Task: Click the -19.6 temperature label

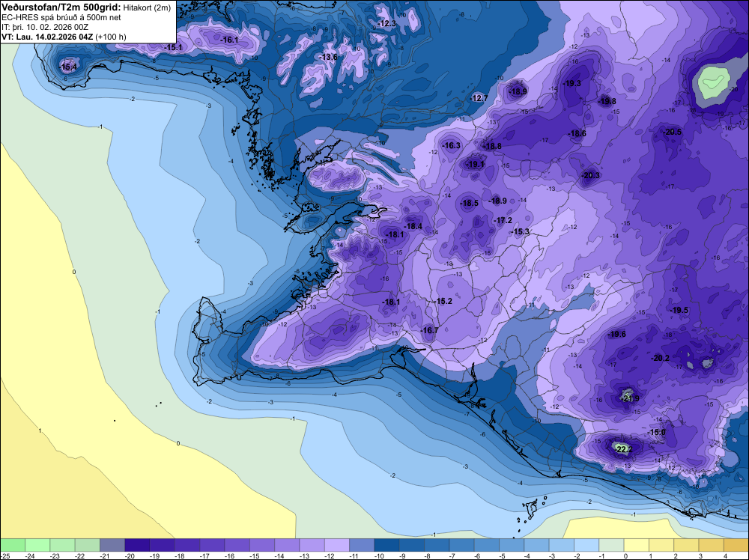Action: coord(616,334)
